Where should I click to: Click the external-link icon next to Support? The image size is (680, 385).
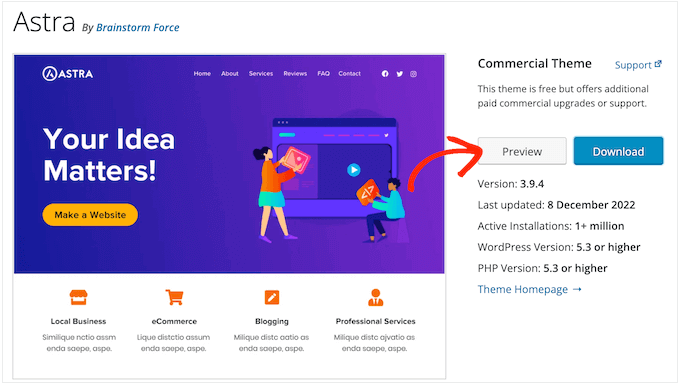coord(658,64)
